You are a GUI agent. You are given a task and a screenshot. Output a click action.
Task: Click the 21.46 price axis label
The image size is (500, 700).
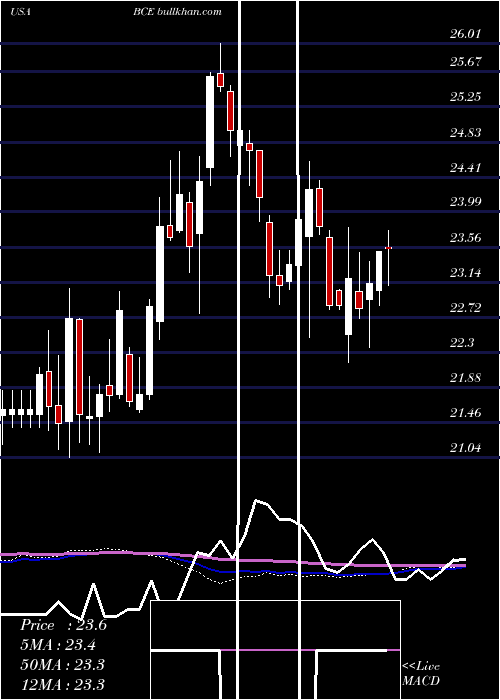466,412
